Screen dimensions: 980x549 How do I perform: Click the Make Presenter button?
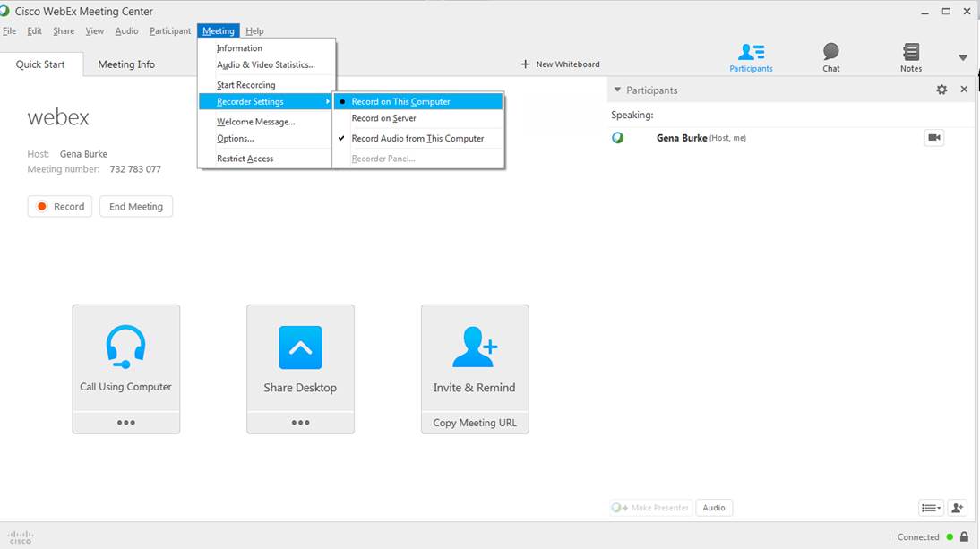[x=650, y=508]
